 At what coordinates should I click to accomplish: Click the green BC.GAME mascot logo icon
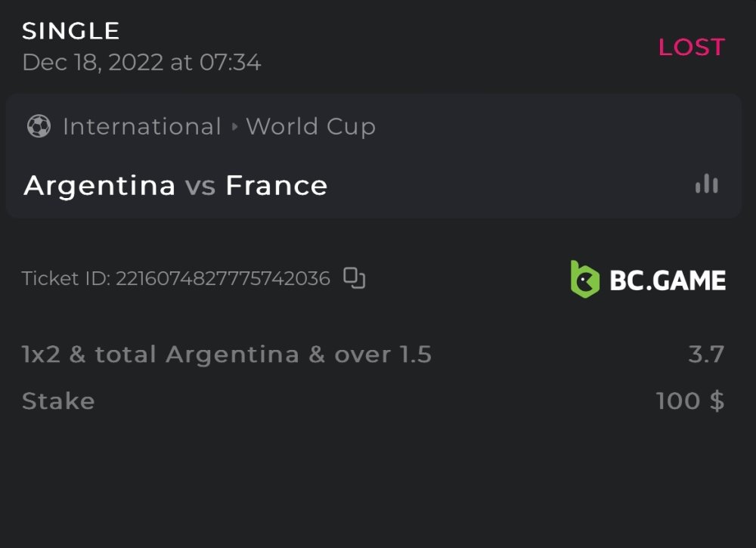pos(584,279)
